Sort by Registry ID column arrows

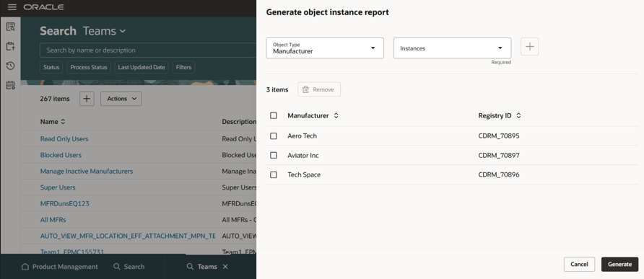point(518,115)
